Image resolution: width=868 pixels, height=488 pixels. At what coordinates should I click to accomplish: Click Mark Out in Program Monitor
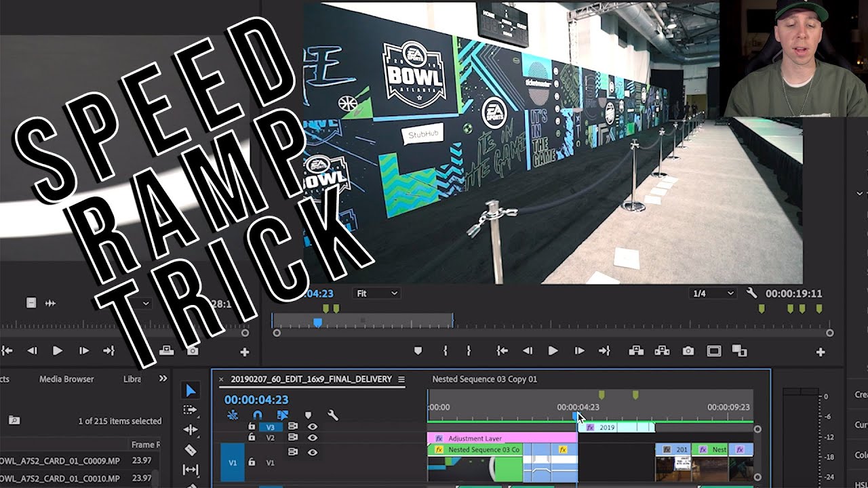coord(469,350)
